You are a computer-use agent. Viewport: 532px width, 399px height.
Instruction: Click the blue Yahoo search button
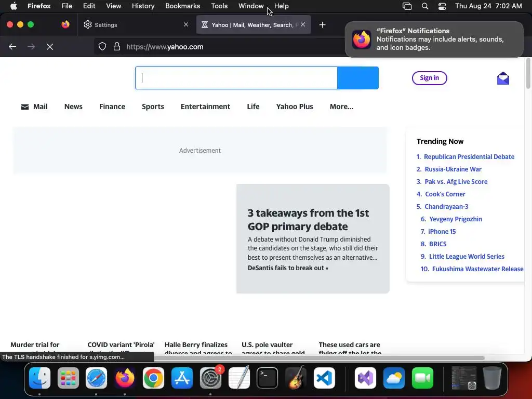coord(358,78)
